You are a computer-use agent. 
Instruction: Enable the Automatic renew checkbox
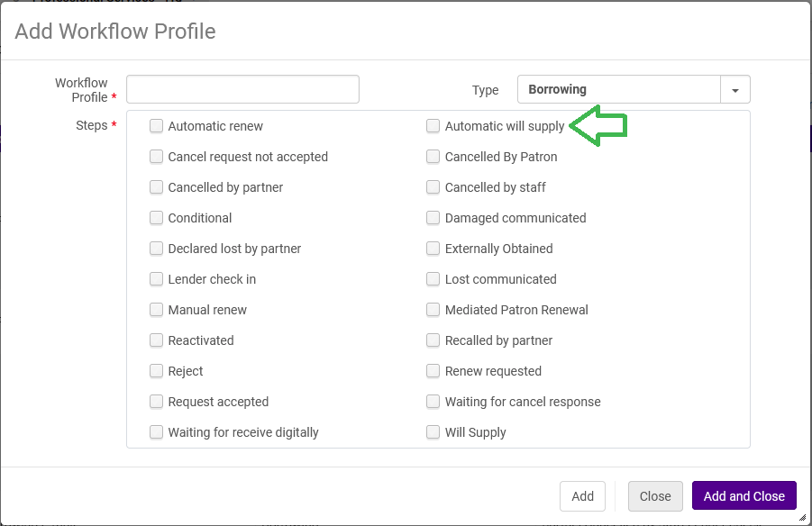click(x=157, y=126)
